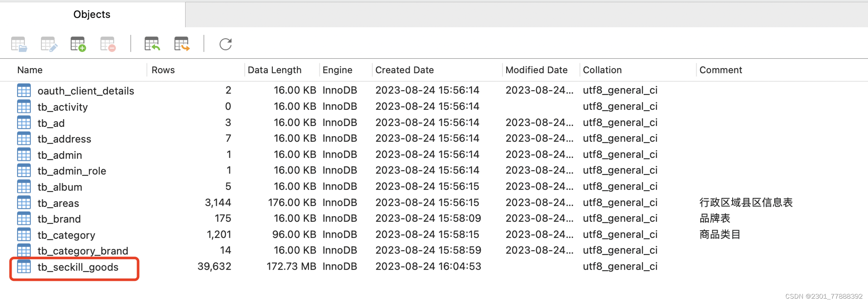This screenshot has width=868, height=303.
Task: Select the tb_activity table name
Action: click(x=63, y=107)
